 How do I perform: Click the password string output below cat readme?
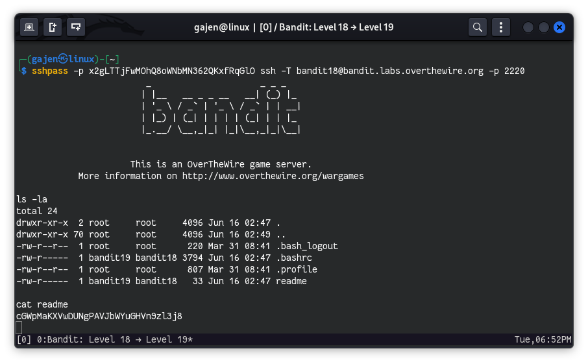[99, 316]
